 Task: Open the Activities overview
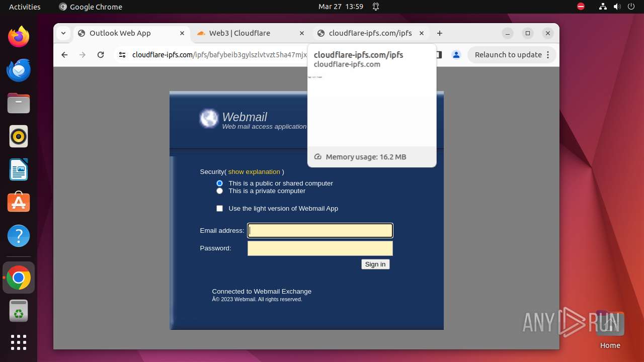(x=25, y=7)
